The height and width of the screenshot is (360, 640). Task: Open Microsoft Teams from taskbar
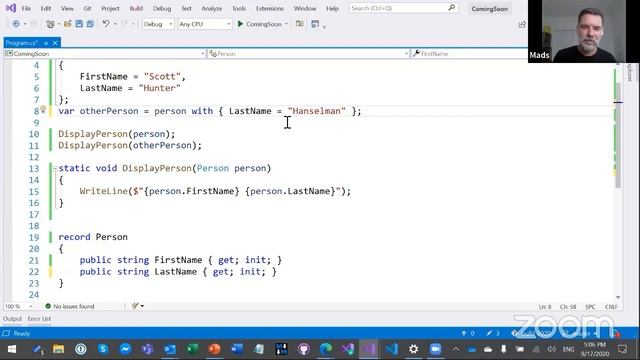147,349
